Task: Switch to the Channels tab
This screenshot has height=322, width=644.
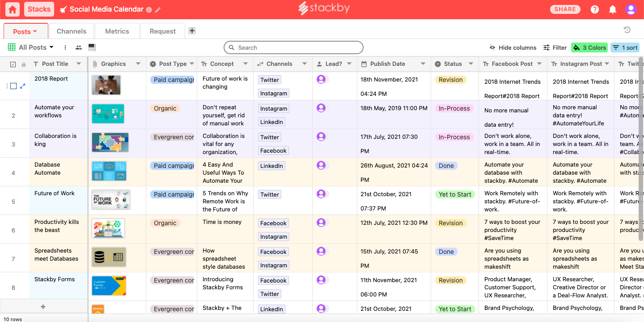Action: (x=72, y=31)
